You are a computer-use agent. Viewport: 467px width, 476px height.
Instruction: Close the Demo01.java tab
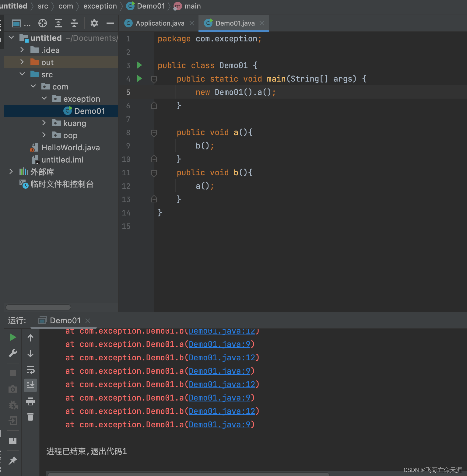(x=262, y=23)
